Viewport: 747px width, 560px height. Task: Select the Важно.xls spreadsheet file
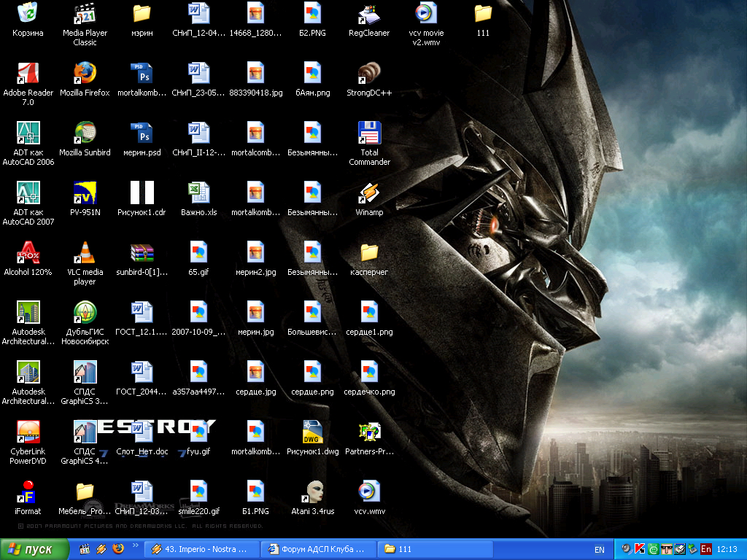click(x=198, y=193)
